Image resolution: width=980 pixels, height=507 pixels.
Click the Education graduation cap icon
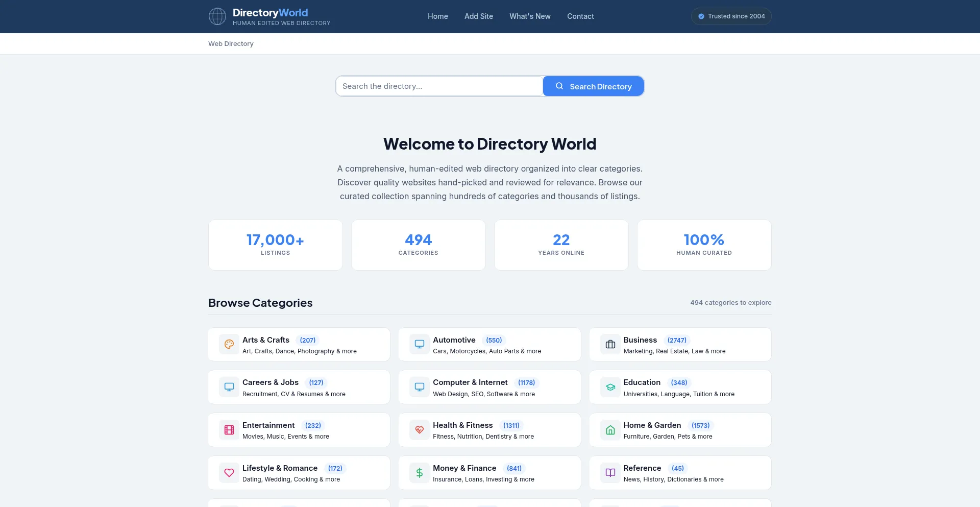coord(610,387)
